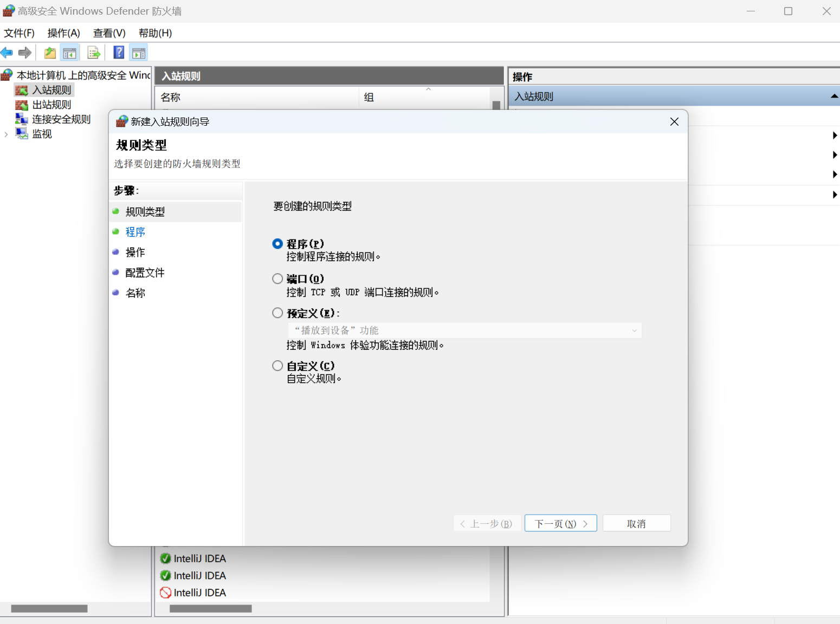Select the 程序(P) rule type radio button
The width and height of the screenshot is (840, 624).
[x=277, y=244]
